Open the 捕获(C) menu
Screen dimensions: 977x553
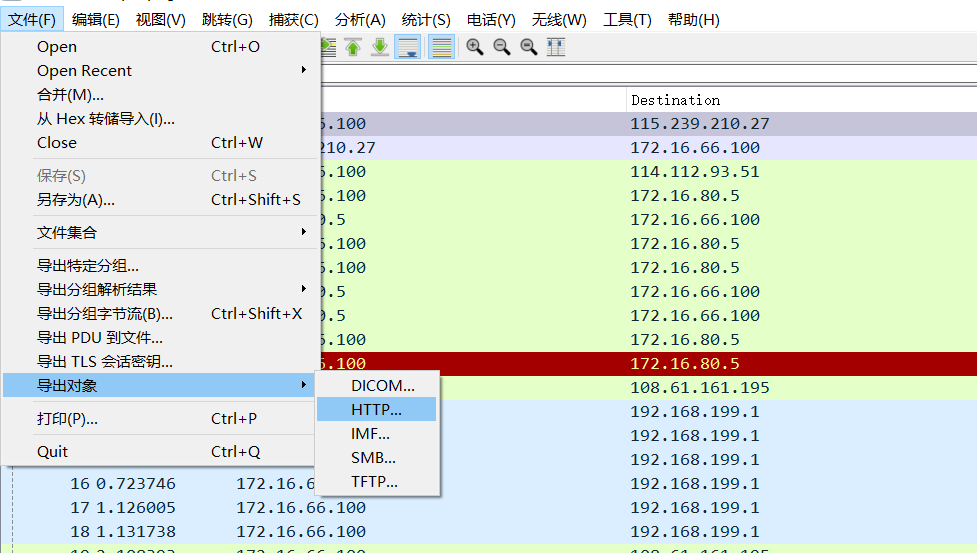pos(293,20)
